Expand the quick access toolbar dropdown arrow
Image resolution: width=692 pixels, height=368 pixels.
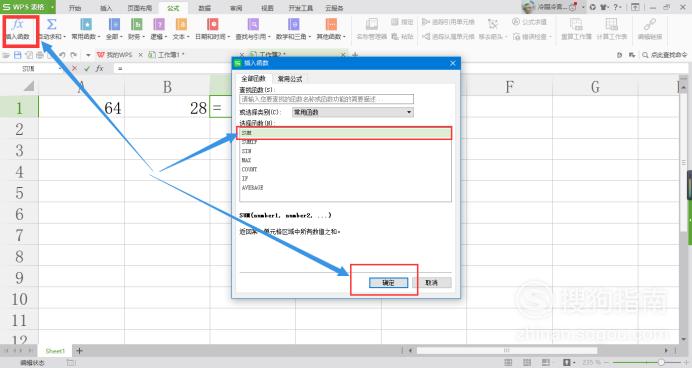click(88, 55)
